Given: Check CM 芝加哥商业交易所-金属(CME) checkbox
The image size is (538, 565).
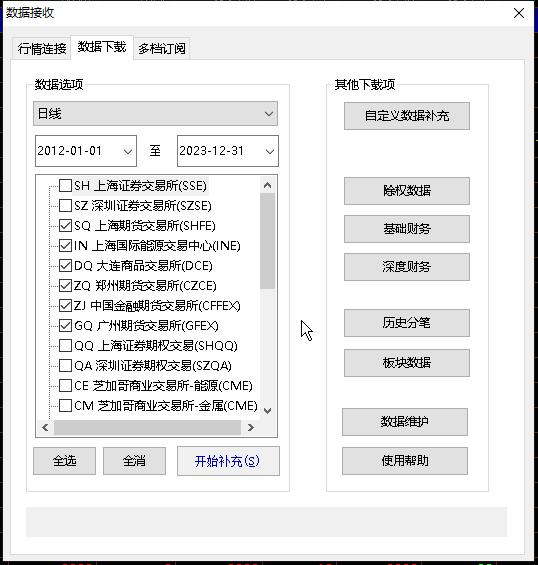Looking at the screenshot, I should (x=65, y=406).
